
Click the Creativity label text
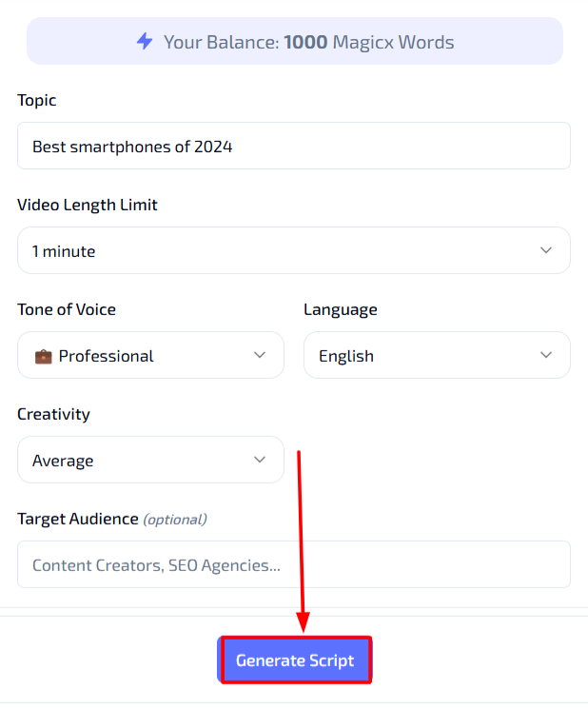click(x=54, y=415)
